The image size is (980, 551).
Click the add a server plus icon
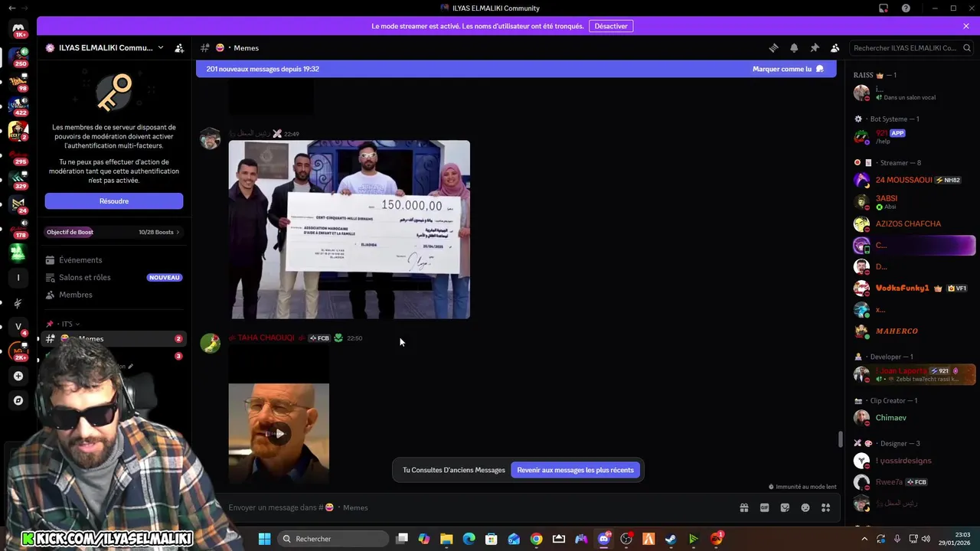point(18,376)
